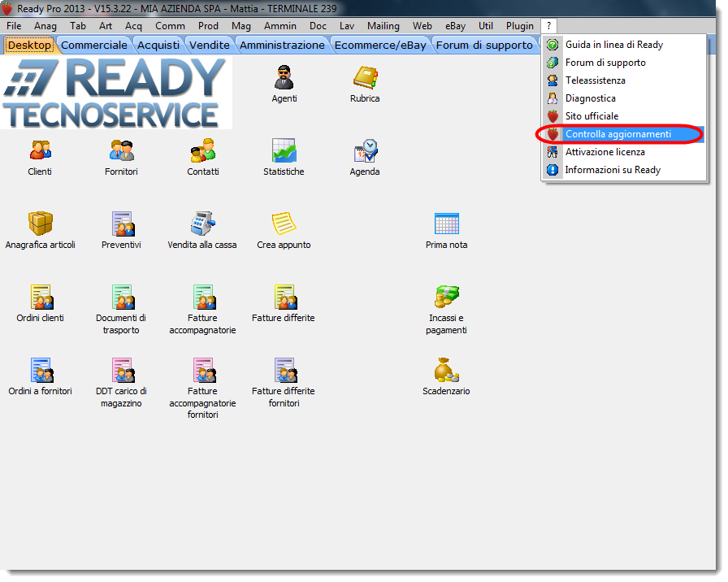Open the Incassi e pagamenti icon

point(447,298)
